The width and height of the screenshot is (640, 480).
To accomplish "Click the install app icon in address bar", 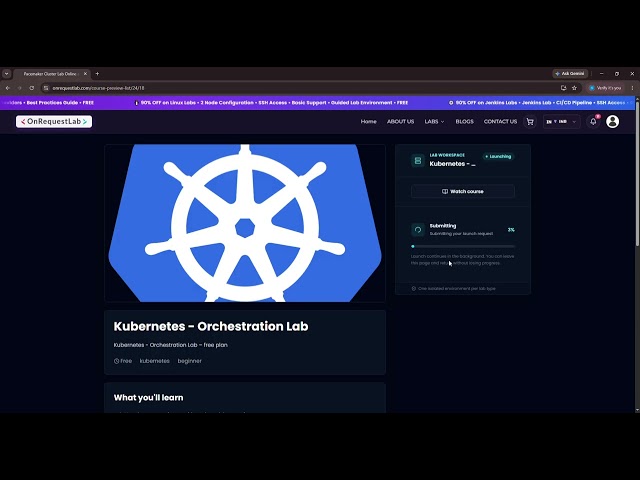I will (x=563, y=88).
